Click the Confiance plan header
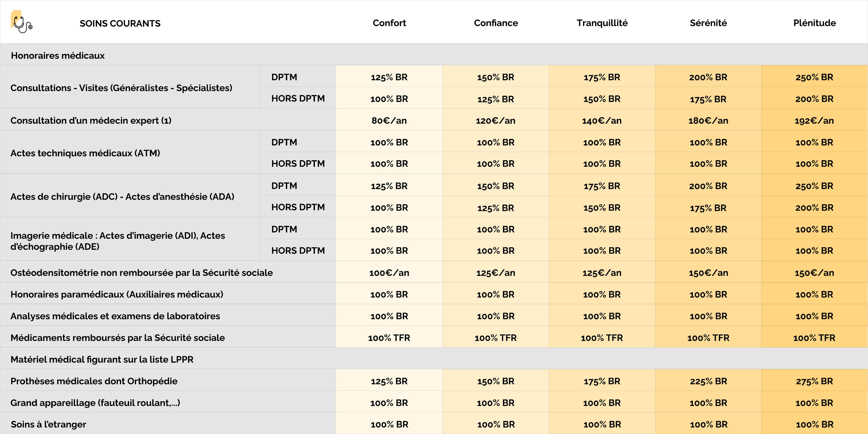868x434 pixels. pos(496,23)
